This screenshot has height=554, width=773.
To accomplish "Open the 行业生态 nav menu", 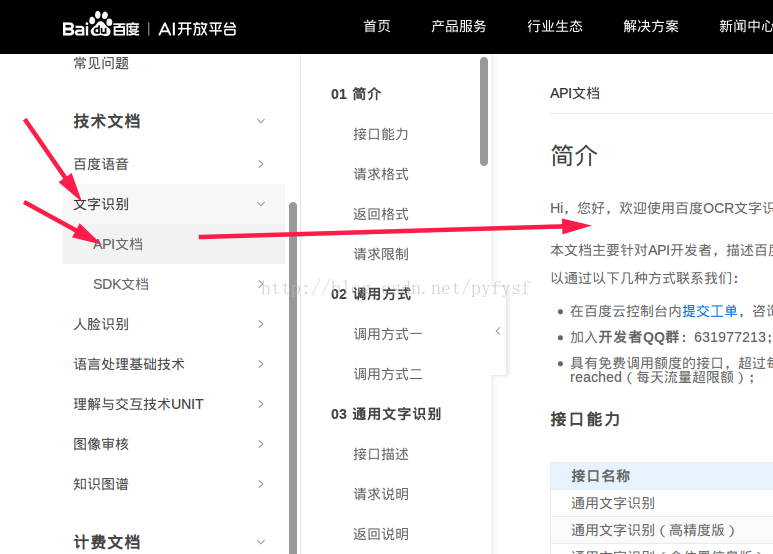I will click(555, 26).
